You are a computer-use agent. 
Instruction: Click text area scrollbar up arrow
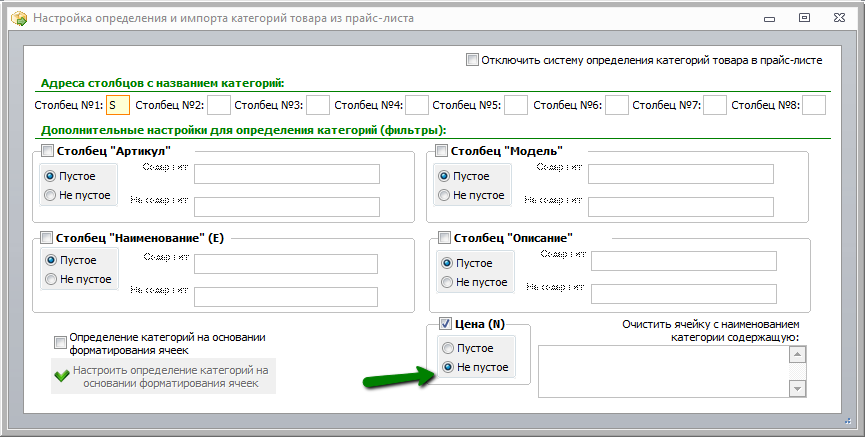(798, 354)
